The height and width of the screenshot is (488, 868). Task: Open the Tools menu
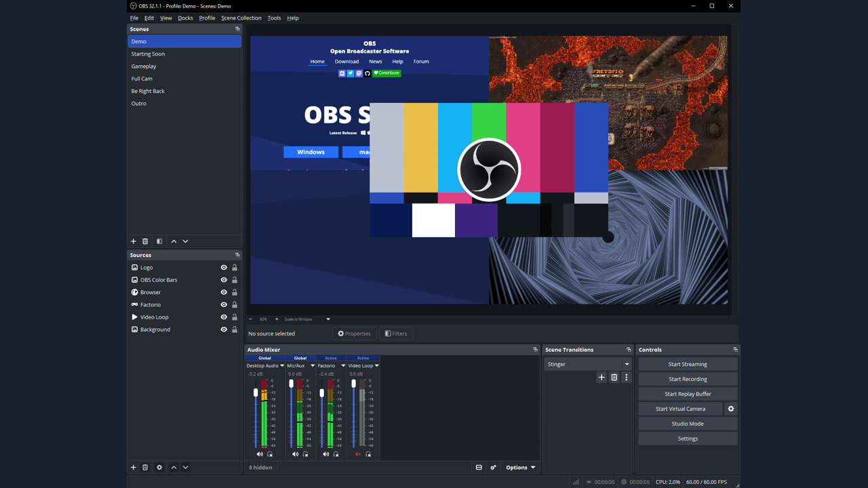(x=274, y=18)
